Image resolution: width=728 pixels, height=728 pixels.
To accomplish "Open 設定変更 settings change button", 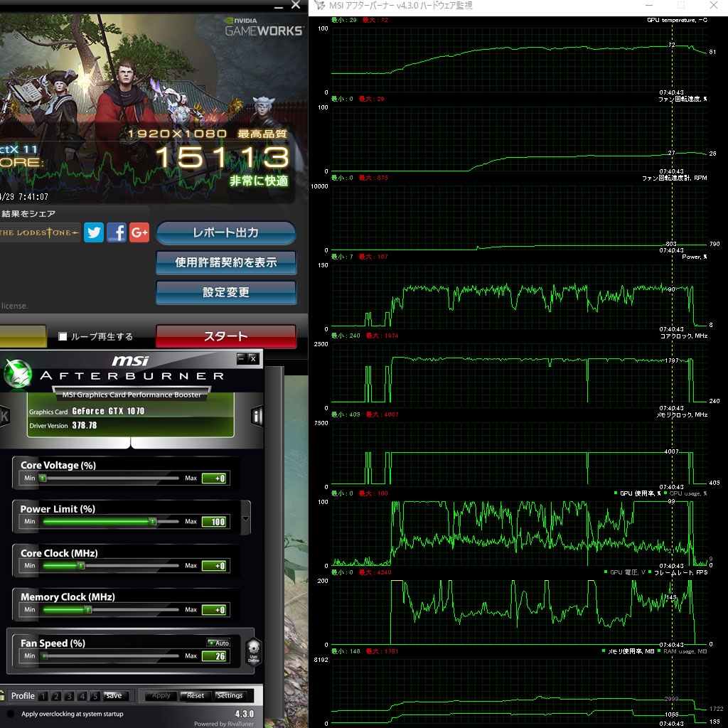I will pos(226,292).
